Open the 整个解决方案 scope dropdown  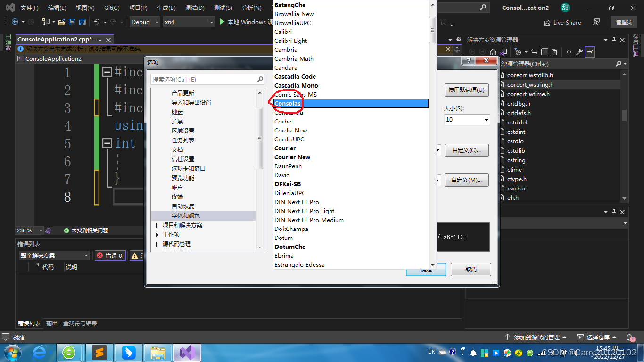pyautogui.click(x=54, y=255)
